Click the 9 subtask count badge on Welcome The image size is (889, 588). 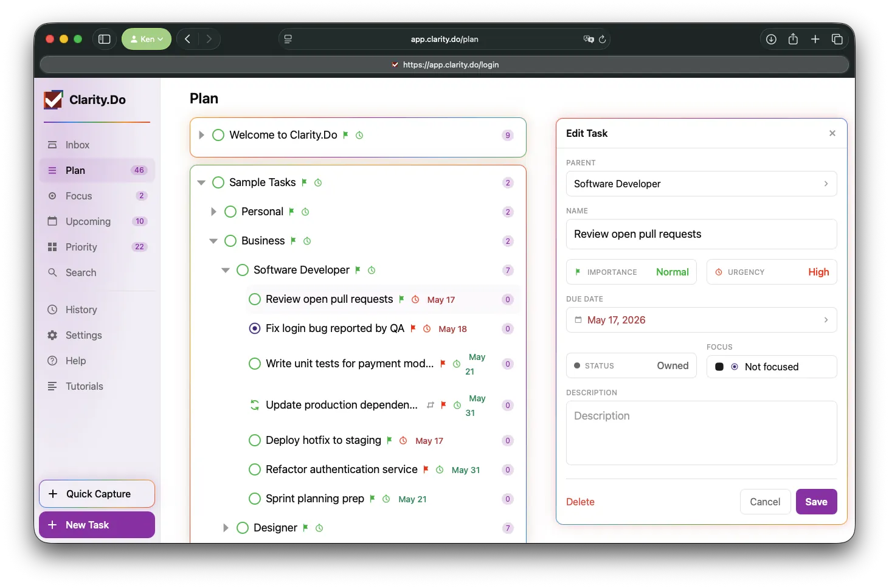pos(508,135)
